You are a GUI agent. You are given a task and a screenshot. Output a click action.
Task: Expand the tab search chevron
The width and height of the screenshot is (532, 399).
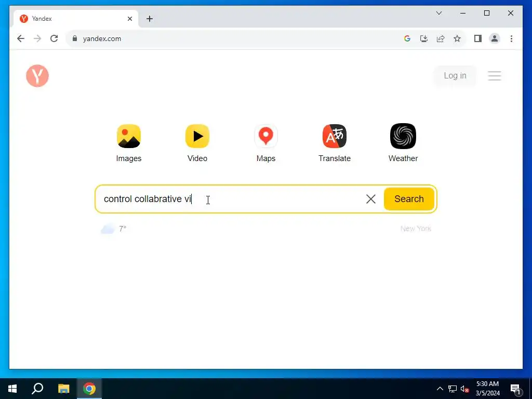[438, 13]
